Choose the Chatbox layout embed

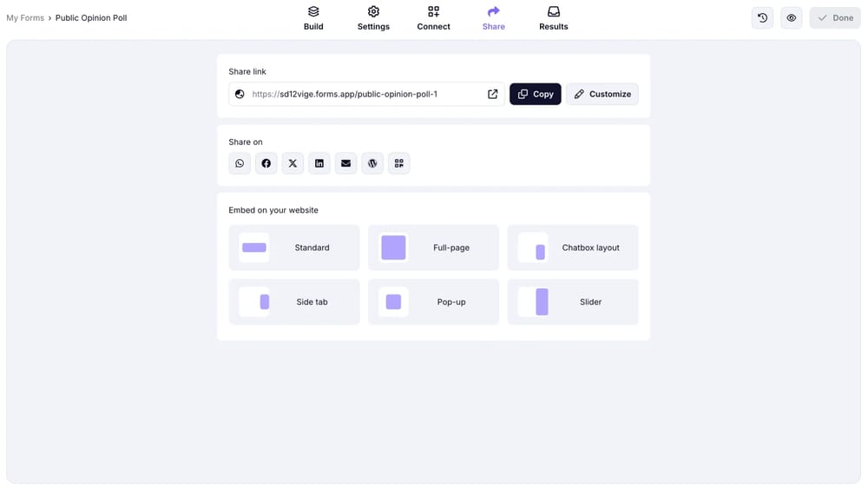[573, 248]
